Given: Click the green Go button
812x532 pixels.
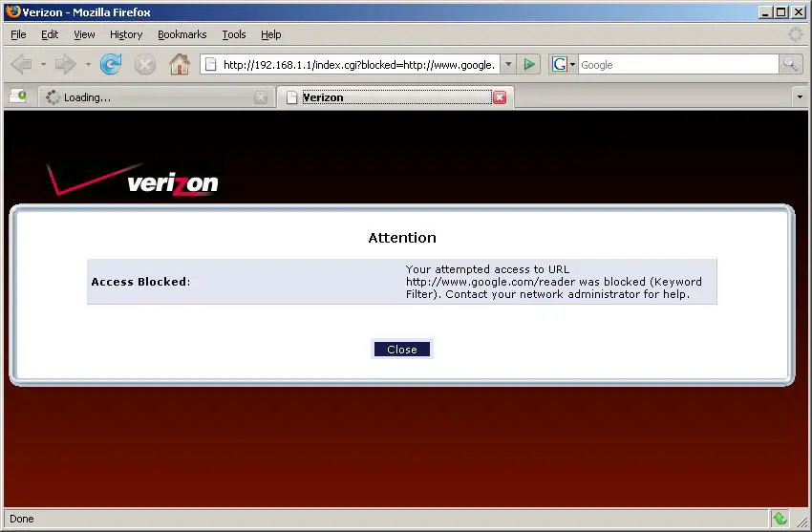Looking at the screenshot, I should coord(529,65).
